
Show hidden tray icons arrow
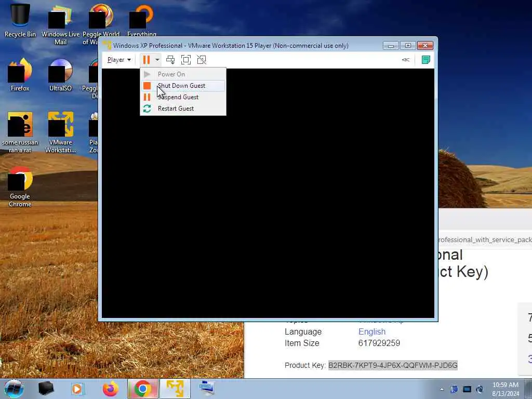point(442,389)
